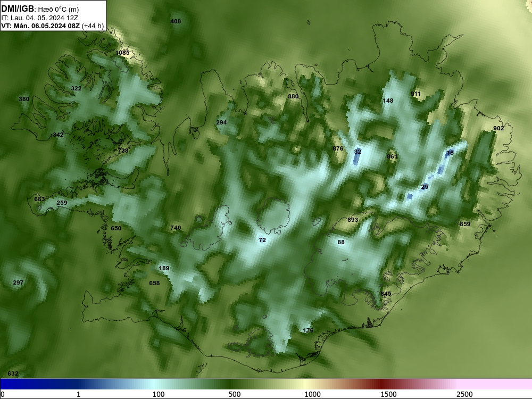This screenshot has height=399, width=532.
Task: Click the 342 value label
Action: (58, 135)
